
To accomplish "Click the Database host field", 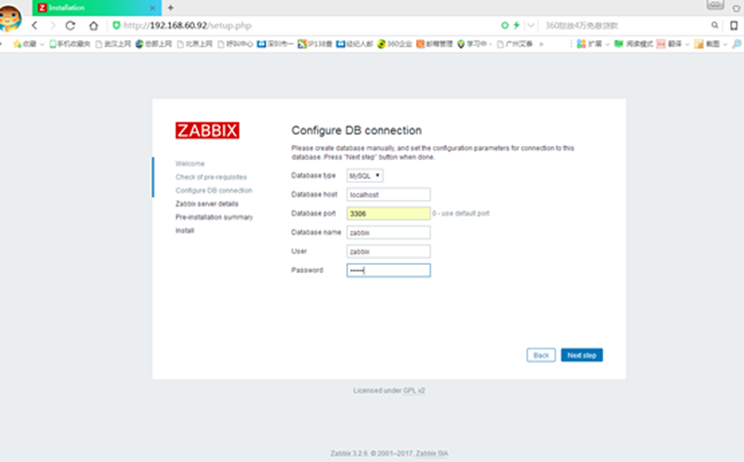I will 389,194.
